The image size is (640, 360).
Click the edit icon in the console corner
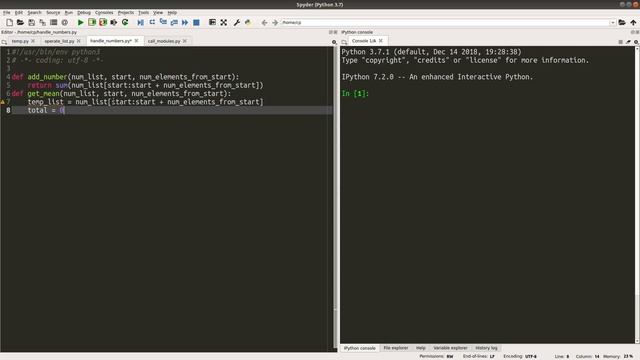pyautogui.click(x=628, y=42)
